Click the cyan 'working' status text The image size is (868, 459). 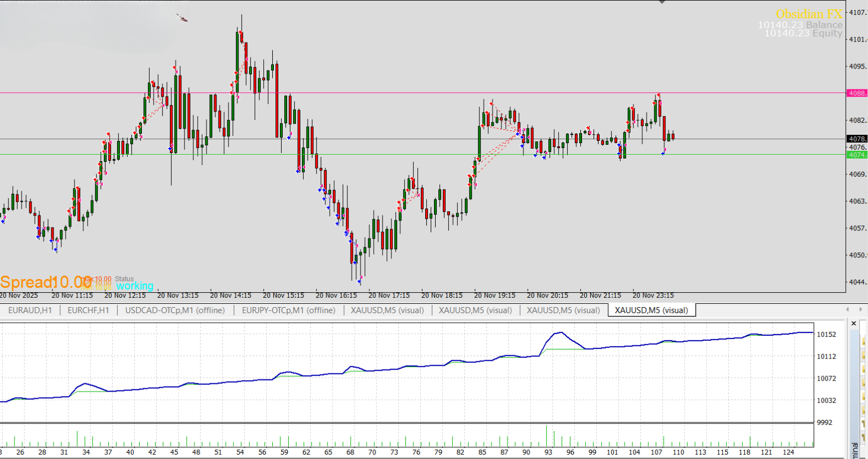(135, 286)
